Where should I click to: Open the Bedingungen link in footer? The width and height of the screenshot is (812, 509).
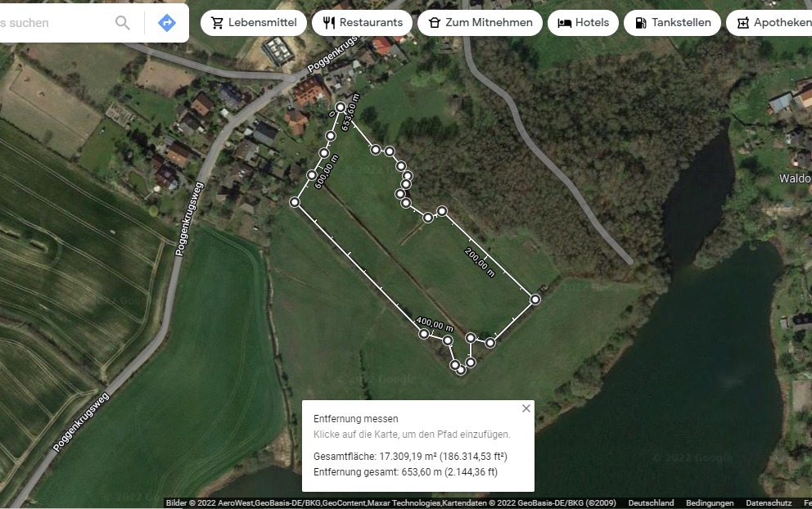710,502
